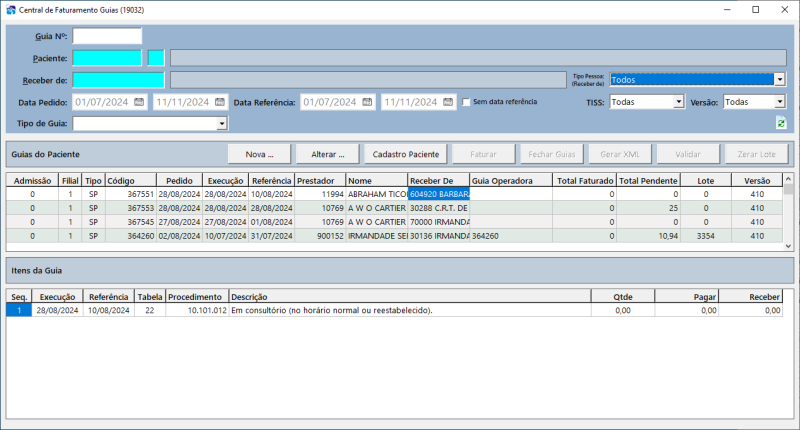This screenshot has height=430, width=800.
Task: Click the Procedimento column header in Itens
Action: tap(197, 297)
